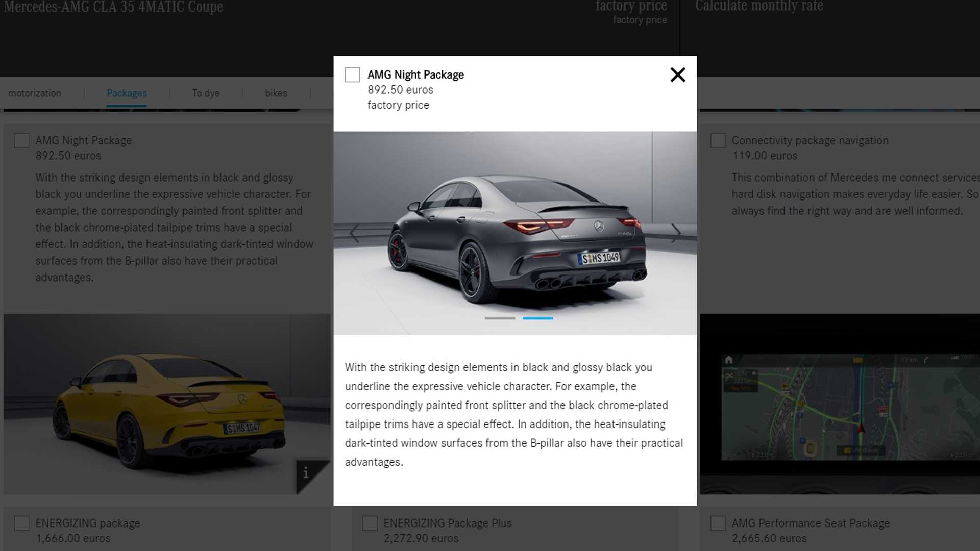Check the Connectivity package navigation box
Image resolution: width=980 pixels, height=551 pixels.
(x=718, y=141)
